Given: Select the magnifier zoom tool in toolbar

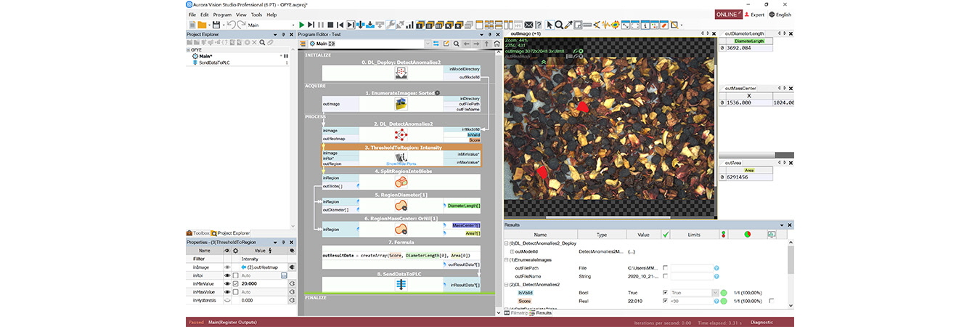Looking at the screenshot, I should coord(559,25).
